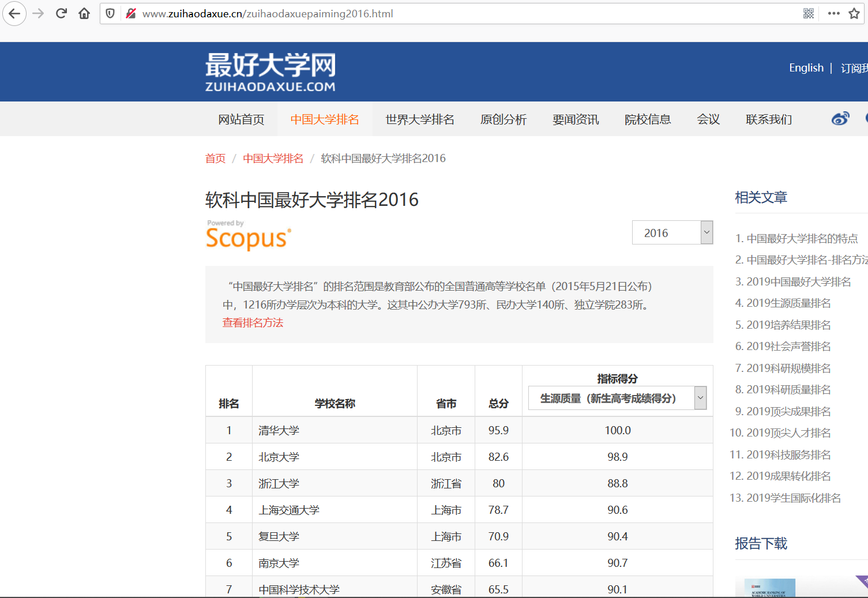Open the 世界大学排名 menu item

click(420, 119)
